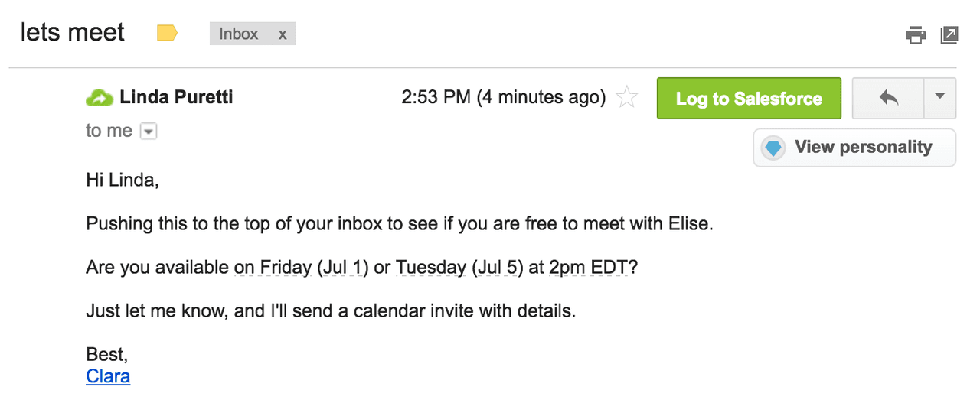Screen dimensions: 980x403
Task: Click the "lets meet" subject heading
Action: 73,33
